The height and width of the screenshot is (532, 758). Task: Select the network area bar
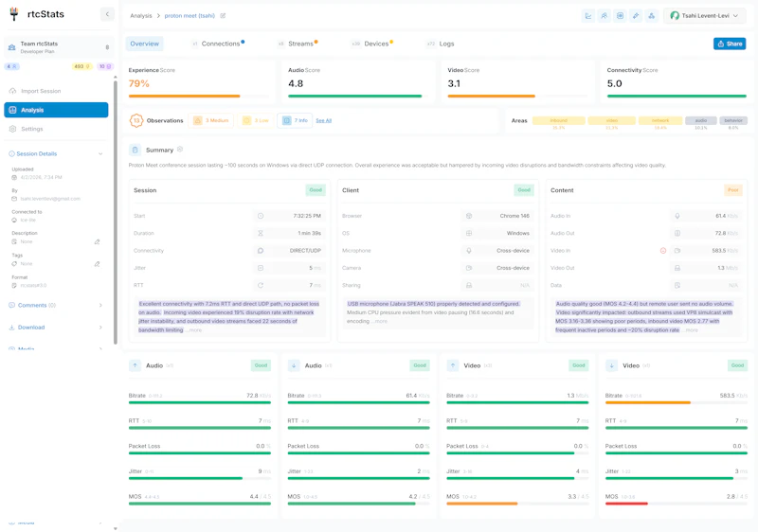(x=660, y=120)
